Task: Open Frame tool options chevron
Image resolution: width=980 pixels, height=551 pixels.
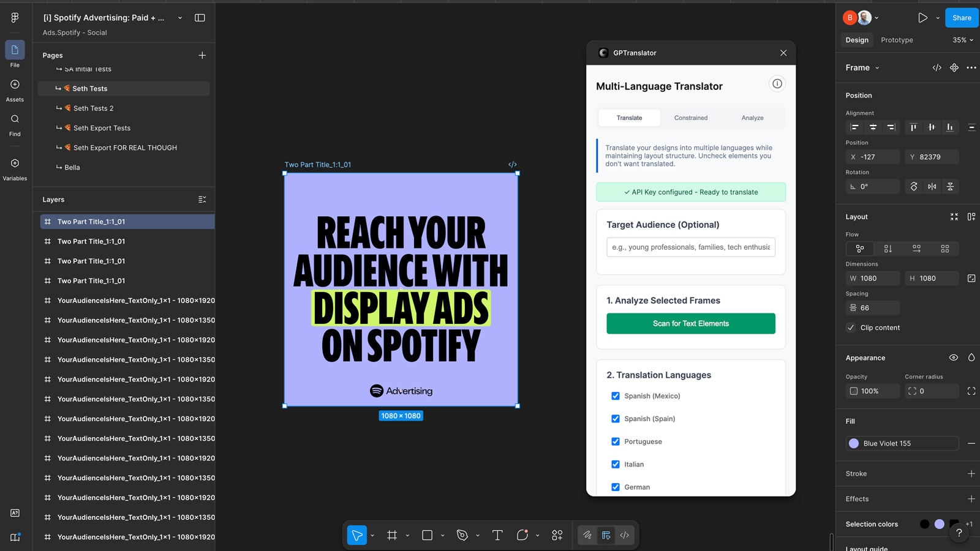Action: coord(407,536)
